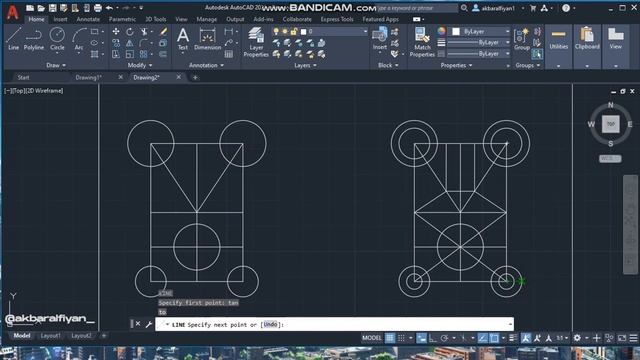The image size is (640, 360).
Task: Expand the Modify panel
Action: [140, 65]
